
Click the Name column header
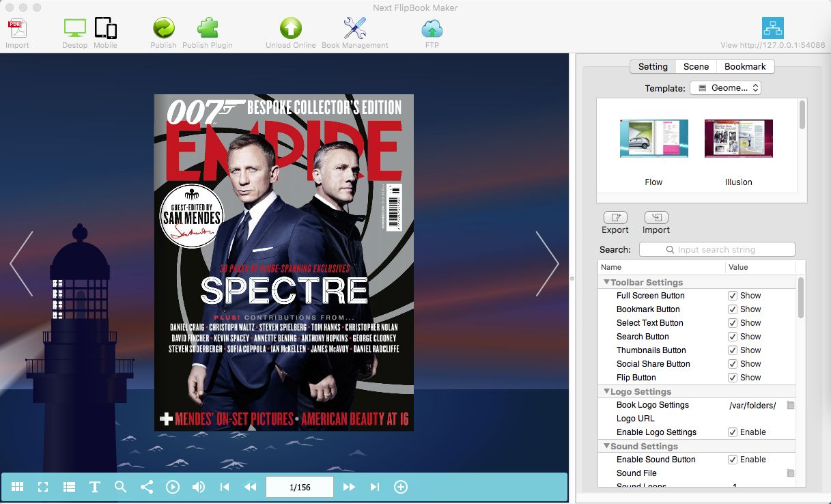coord(661,267)
